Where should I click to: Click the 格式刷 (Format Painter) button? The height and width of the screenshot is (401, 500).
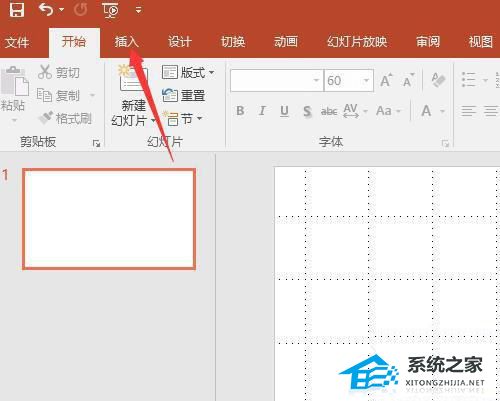pos(65,118)
